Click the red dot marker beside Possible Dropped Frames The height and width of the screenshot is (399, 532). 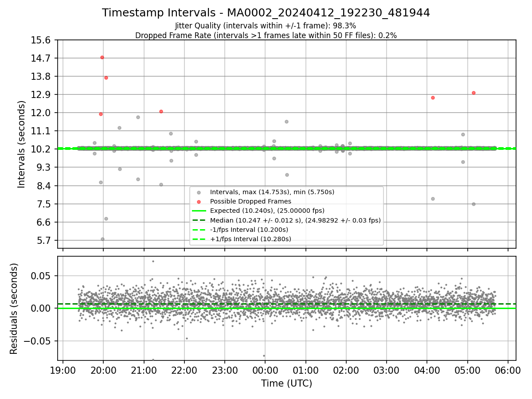199,202
